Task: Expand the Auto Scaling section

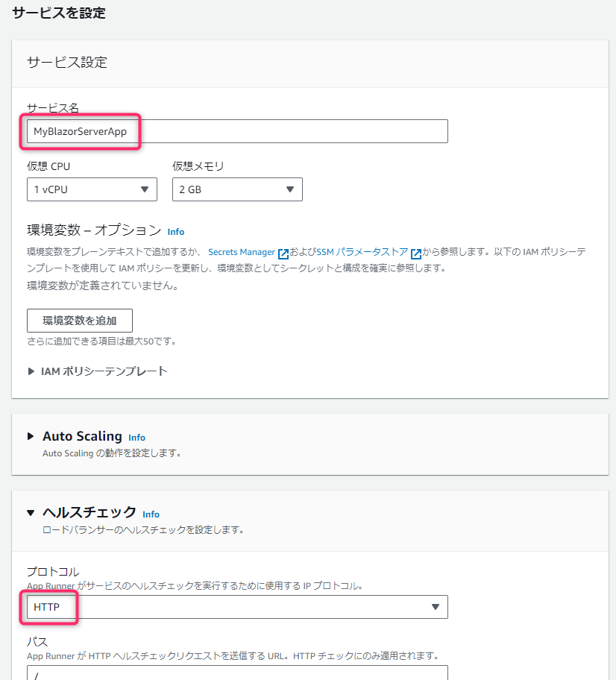Action: click(x=31, y=436)
